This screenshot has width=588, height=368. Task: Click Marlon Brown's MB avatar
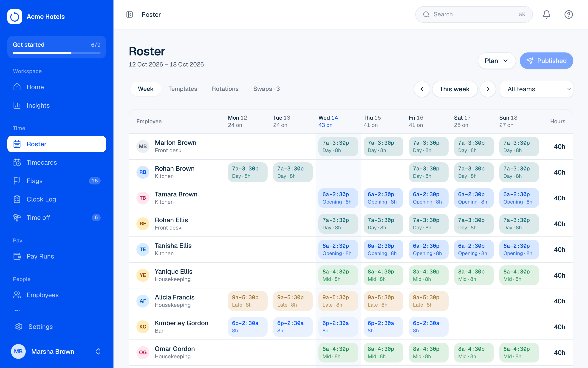(x=143, y=147)
